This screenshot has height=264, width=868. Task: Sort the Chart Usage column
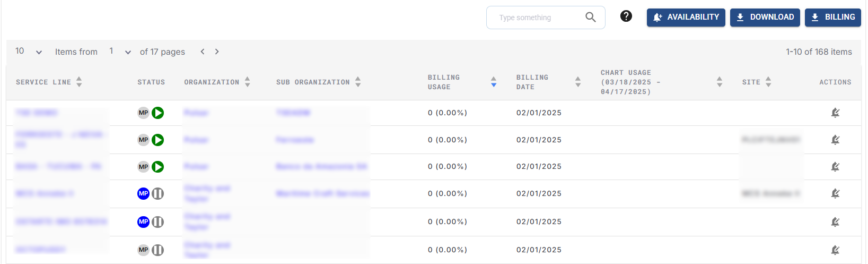[720, 82]
